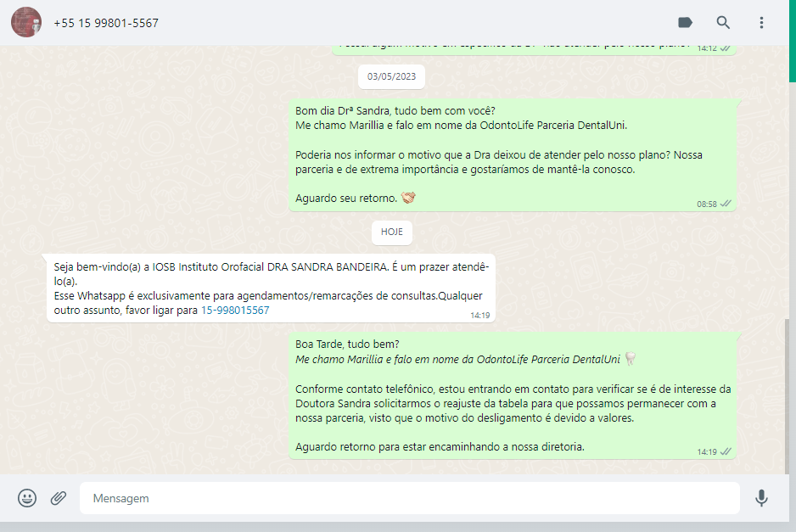Open the emoji picker
796x532 pixels.
27,498
